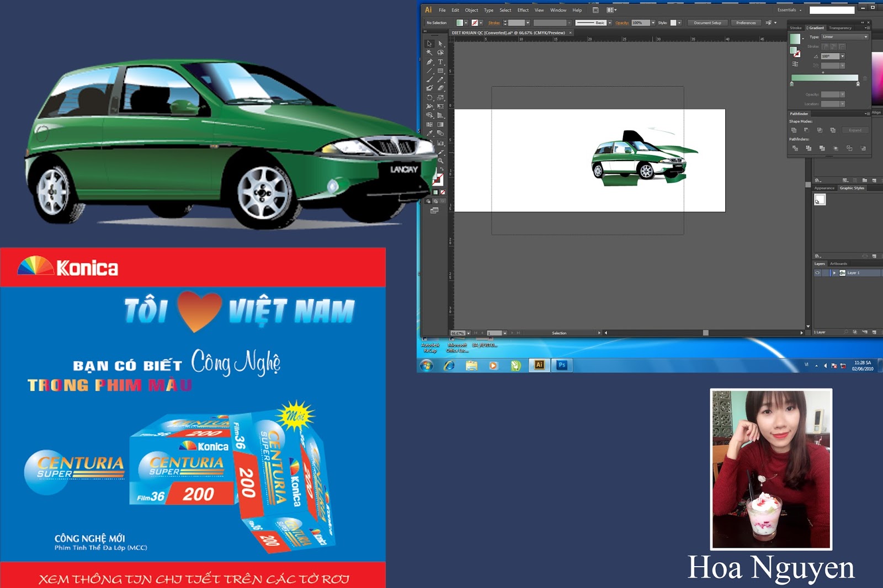Click the Unite shape mode icon

[x=794, y=130]
